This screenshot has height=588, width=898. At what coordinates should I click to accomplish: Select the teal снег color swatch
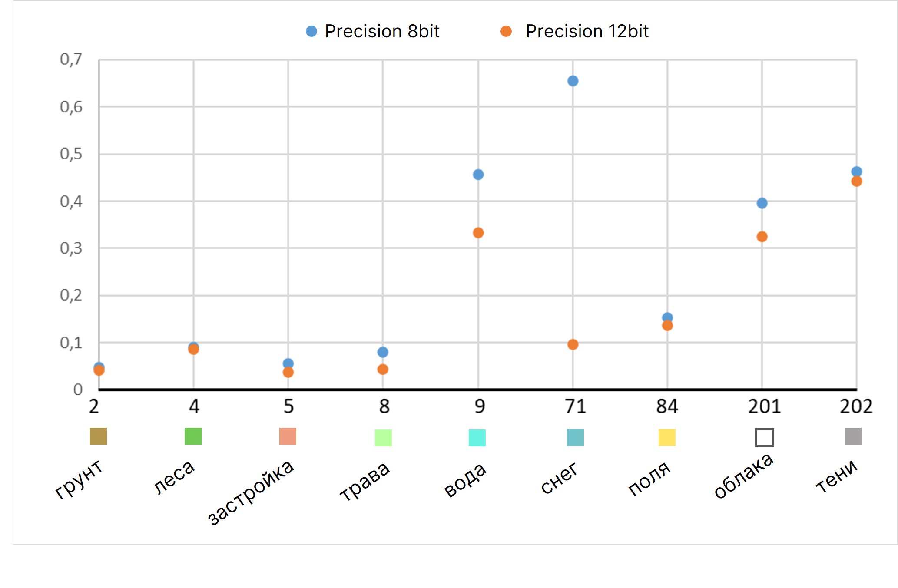tap(575, 437)
